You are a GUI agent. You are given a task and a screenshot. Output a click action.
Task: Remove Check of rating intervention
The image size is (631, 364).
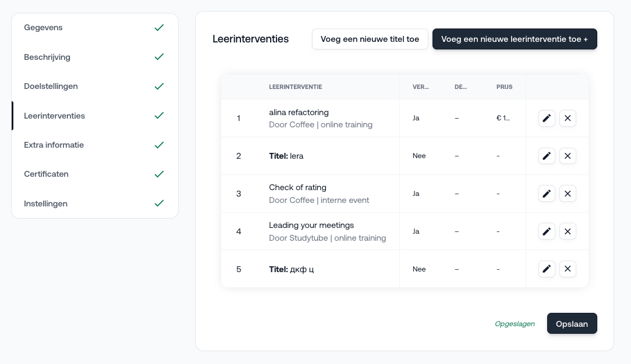[x=568, y=194]
